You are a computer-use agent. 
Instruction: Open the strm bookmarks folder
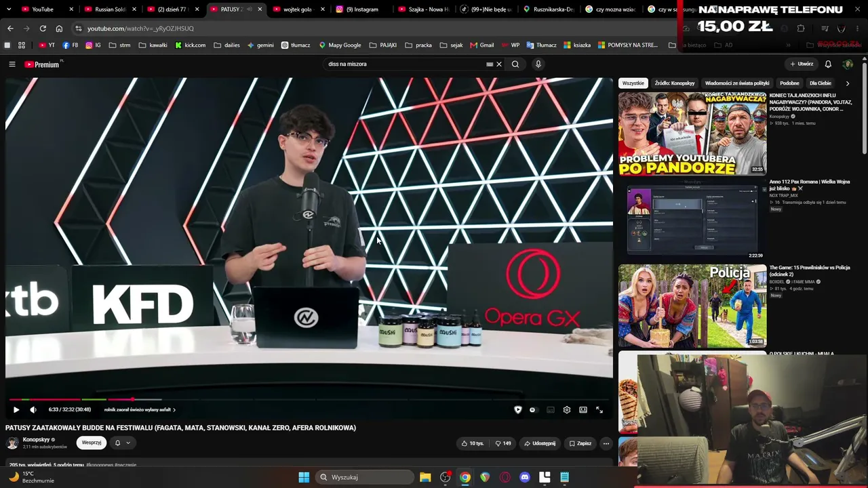(x=119, y=45)
